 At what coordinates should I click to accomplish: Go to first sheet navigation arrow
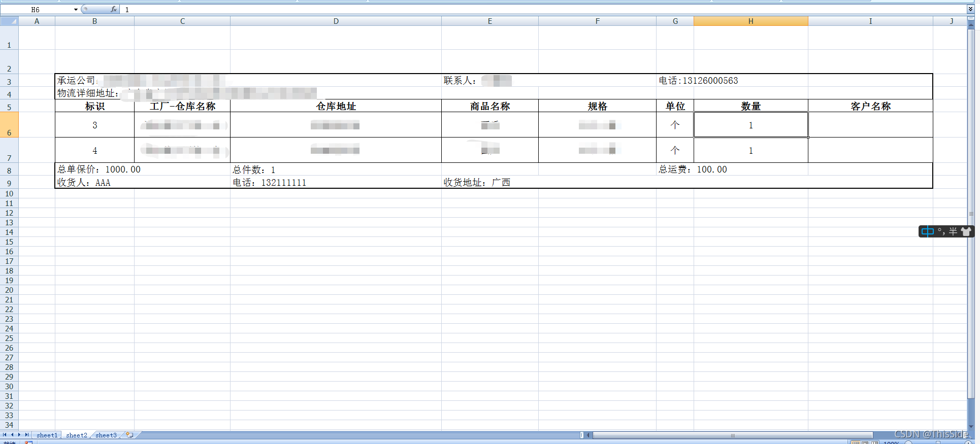point(5,435)
